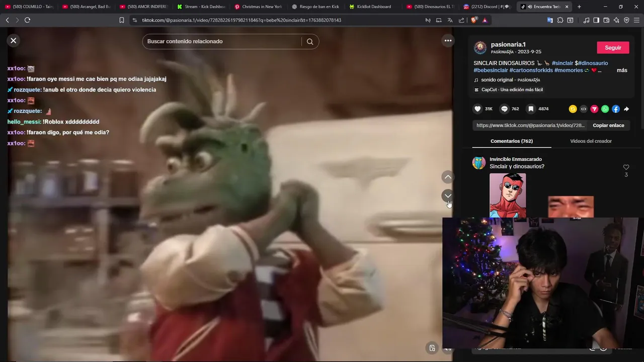Viewport: 644px width, 362px height.
Task: Like the video with the heart icon
Action: 477,109
